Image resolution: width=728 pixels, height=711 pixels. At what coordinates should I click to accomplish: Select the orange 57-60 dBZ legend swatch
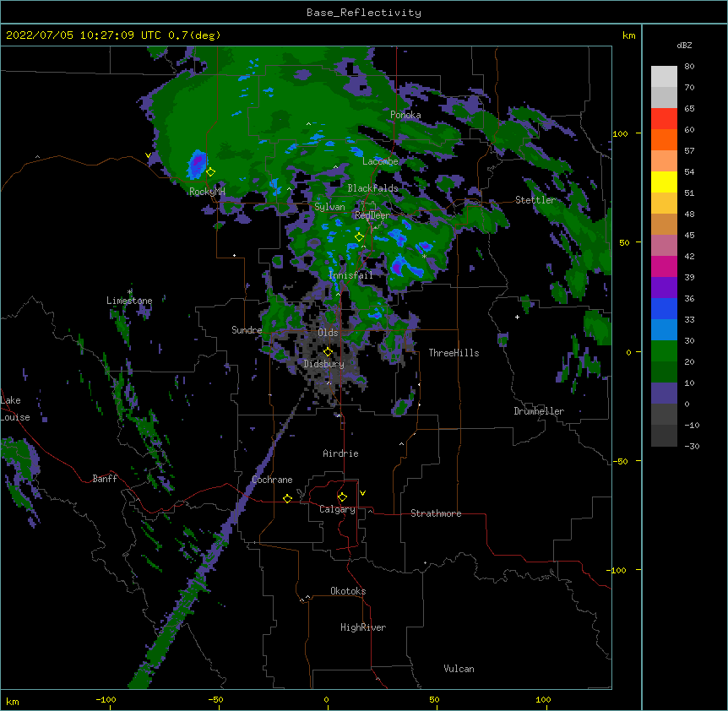coord(664,139)
